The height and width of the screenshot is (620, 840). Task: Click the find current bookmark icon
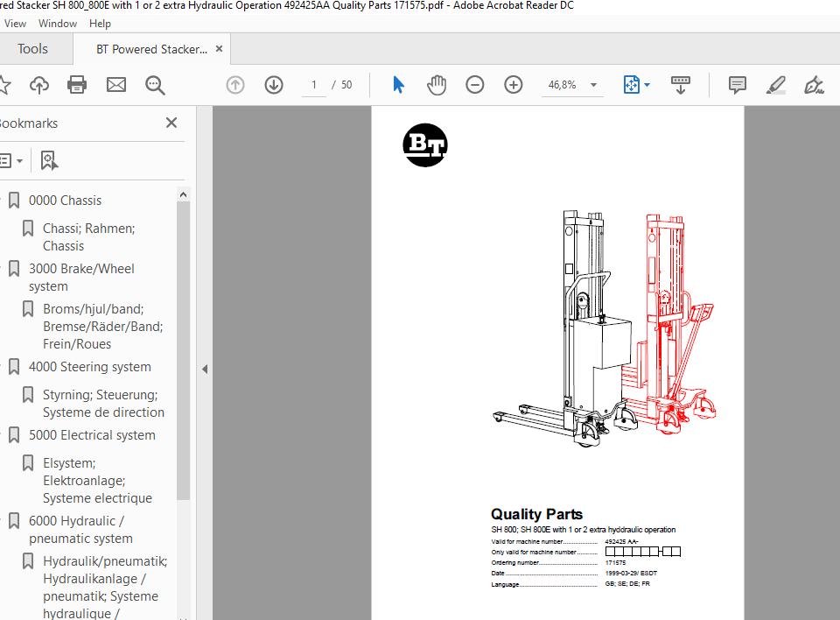49,160
